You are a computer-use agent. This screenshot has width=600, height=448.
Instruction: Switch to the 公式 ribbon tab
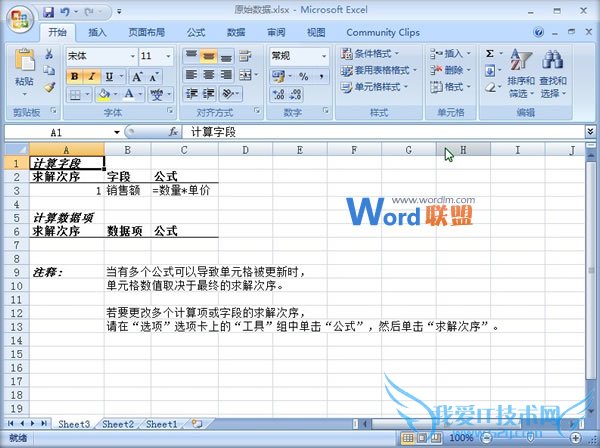click(196, 33)
